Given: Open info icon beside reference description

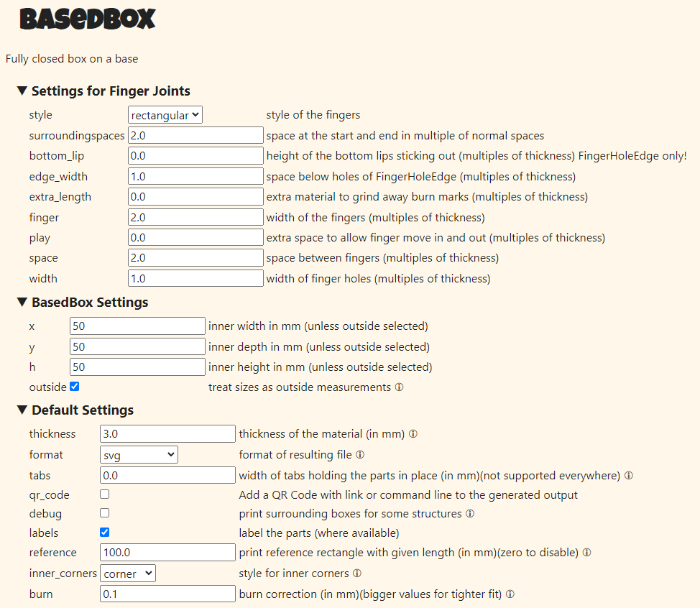Looking at the screenshot, I should [x=586, y=552].
